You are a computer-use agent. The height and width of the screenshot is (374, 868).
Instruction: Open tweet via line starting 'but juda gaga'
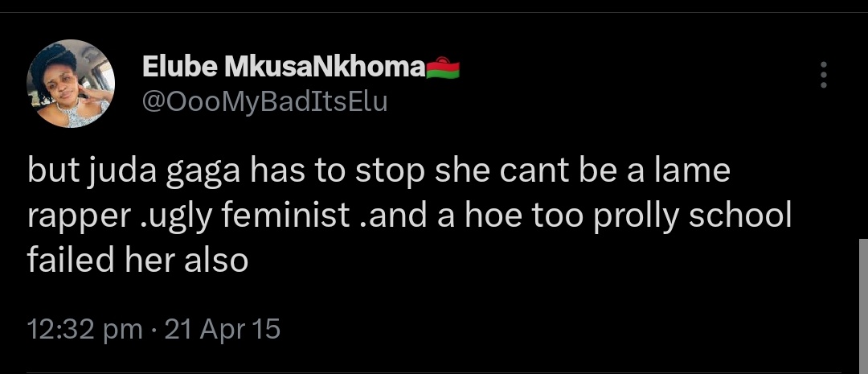coord(379,172)
